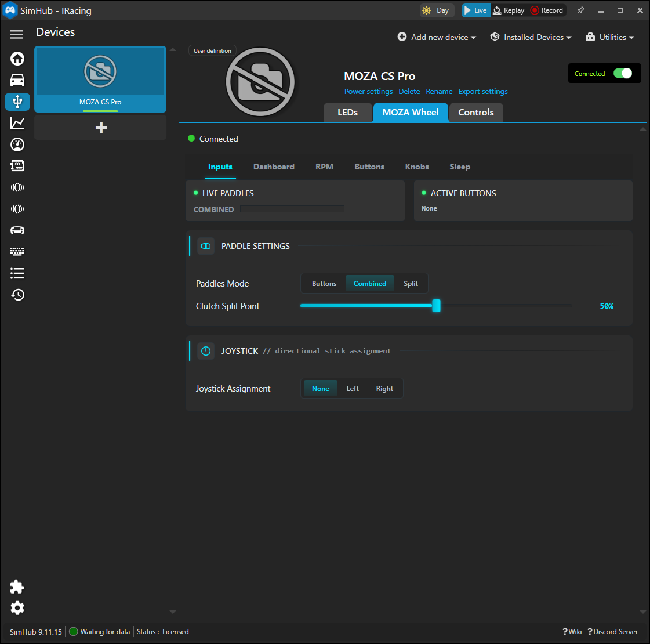Add a device with the plus button
The width and height of the screenshot is (650, 644).
click(101, 127)
